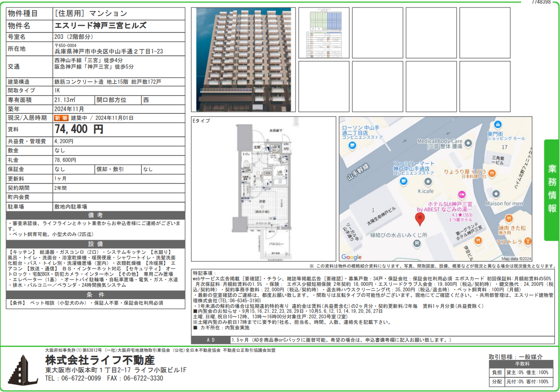
Task: Select the 1K layout value
Action: point(57,91)
